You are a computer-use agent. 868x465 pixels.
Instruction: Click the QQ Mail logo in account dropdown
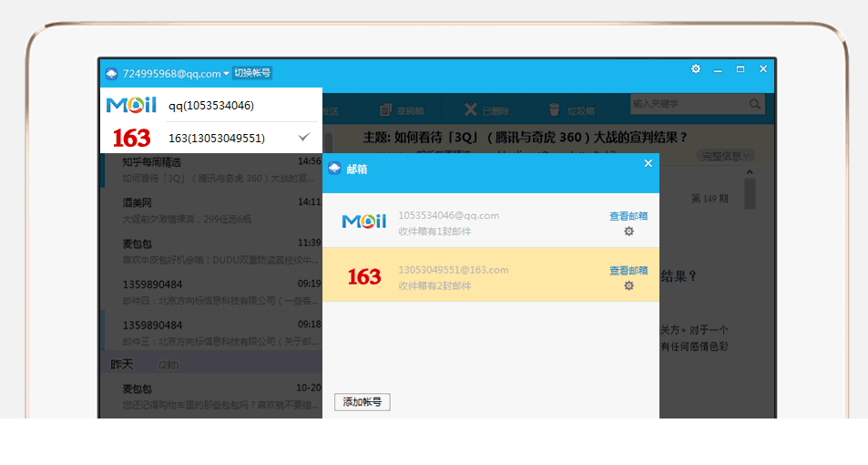[131, 105]
